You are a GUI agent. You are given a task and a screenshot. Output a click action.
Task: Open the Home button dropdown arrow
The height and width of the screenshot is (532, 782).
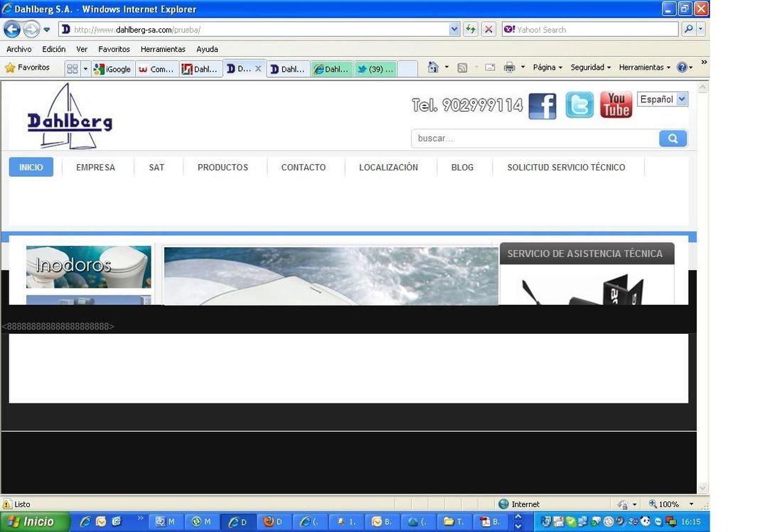point(446,67)
